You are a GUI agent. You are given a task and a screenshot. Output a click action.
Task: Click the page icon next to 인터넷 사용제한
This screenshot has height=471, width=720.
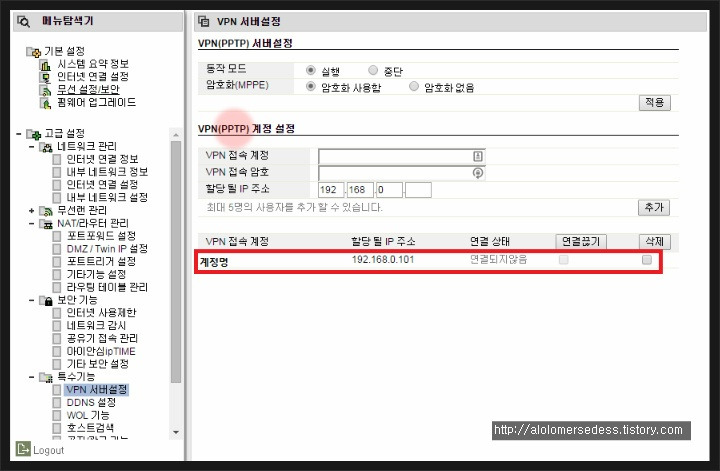click(56, 313)
